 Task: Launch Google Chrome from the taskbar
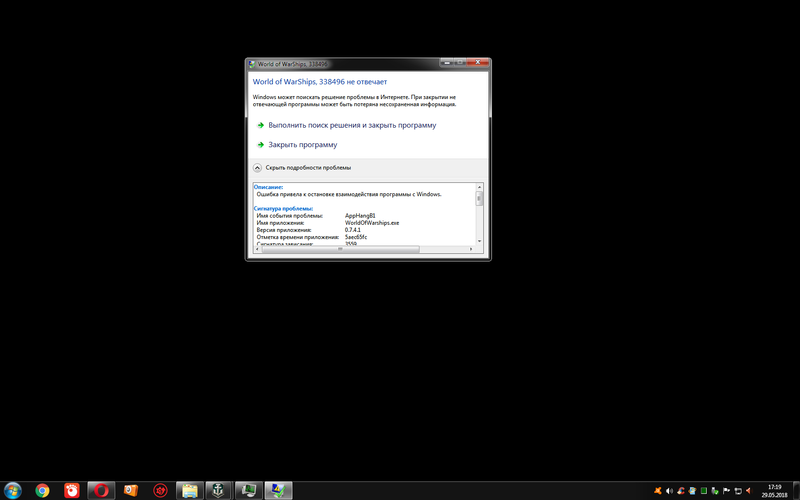42,491
